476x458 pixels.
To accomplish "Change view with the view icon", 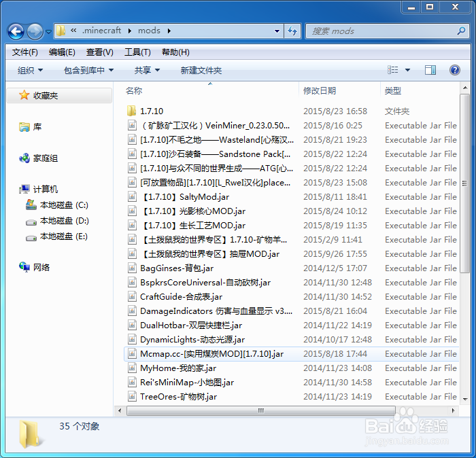I will click(x=393, y=70).
